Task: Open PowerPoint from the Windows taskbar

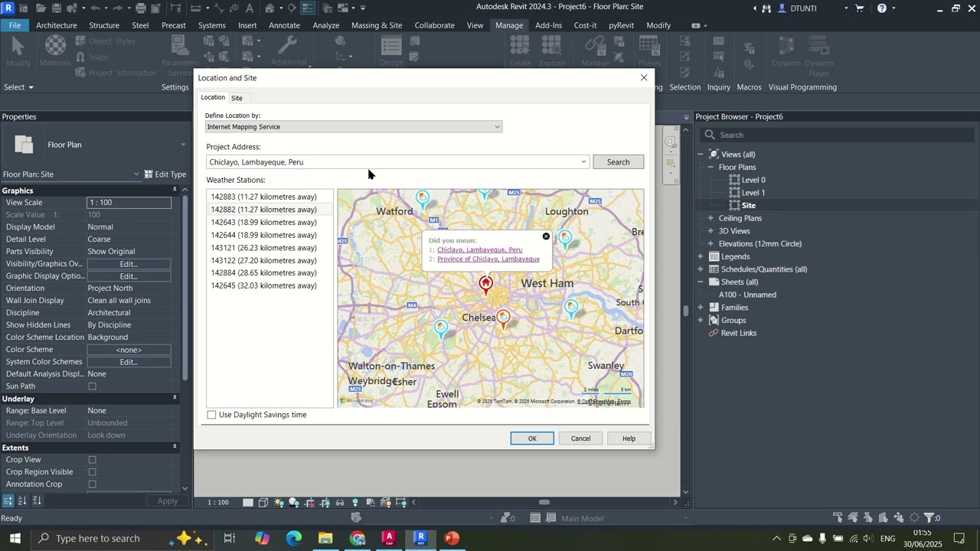Action: (452, 538)
